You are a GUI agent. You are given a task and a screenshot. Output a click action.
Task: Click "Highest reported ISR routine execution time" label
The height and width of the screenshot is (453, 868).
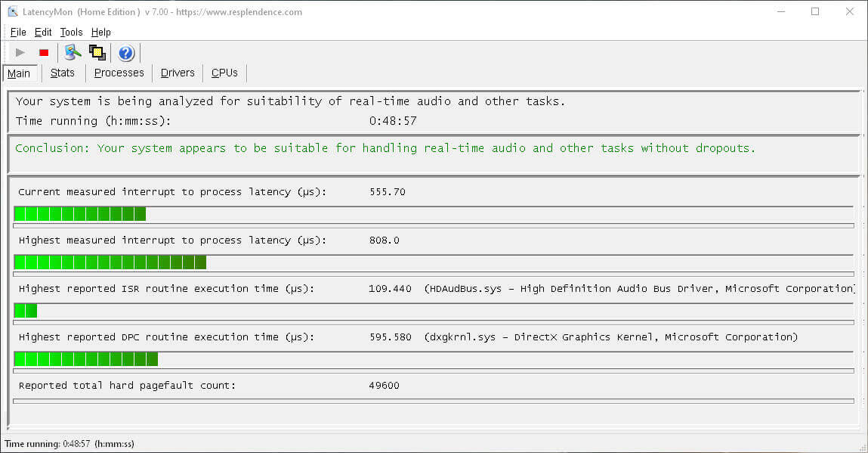point(167,288)
